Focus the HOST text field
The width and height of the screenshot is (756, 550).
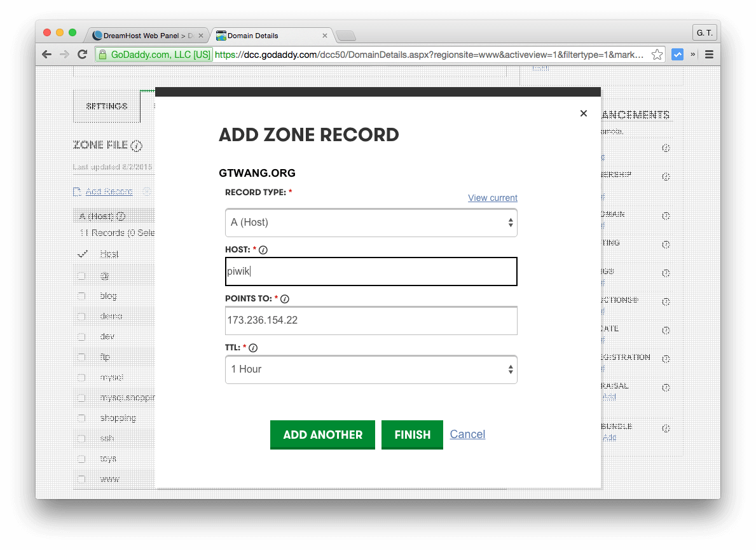[x=371, y=272]
